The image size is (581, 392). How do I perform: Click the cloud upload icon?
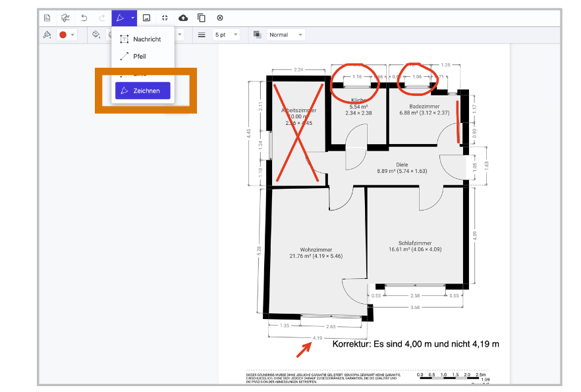pos(183,18)
